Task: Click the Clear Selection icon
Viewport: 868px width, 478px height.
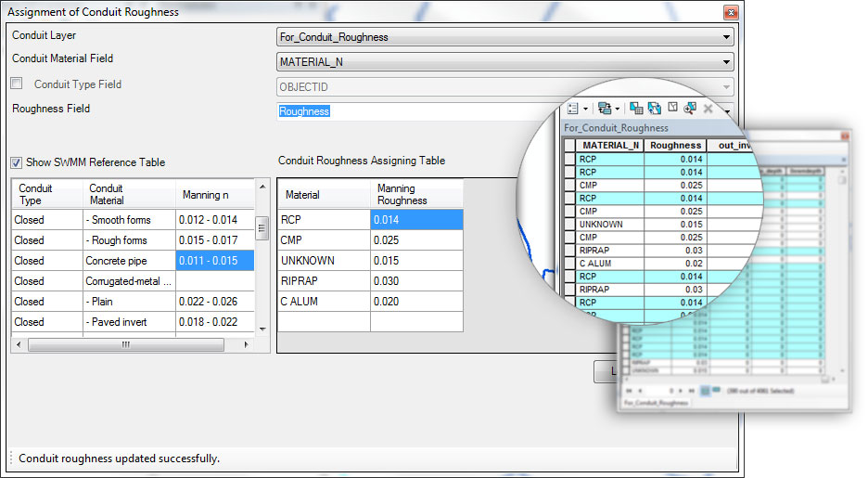Action: click(x=672, y=109)
